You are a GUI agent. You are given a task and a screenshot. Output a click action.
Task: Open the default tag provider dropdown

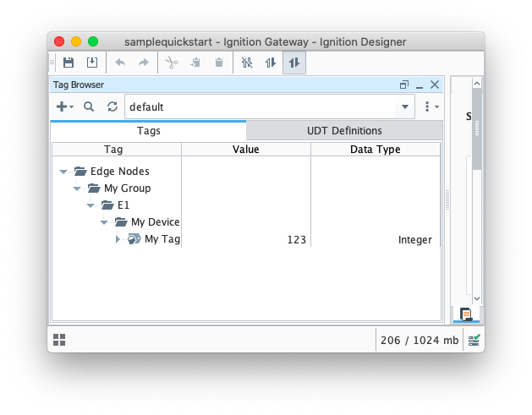(x=405, y=106)
